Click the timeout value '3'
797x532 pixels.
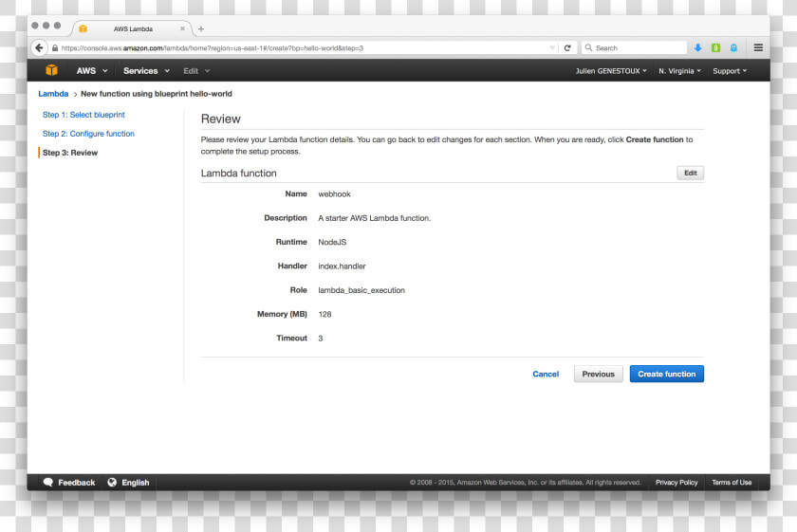click(x=321, y=339)
